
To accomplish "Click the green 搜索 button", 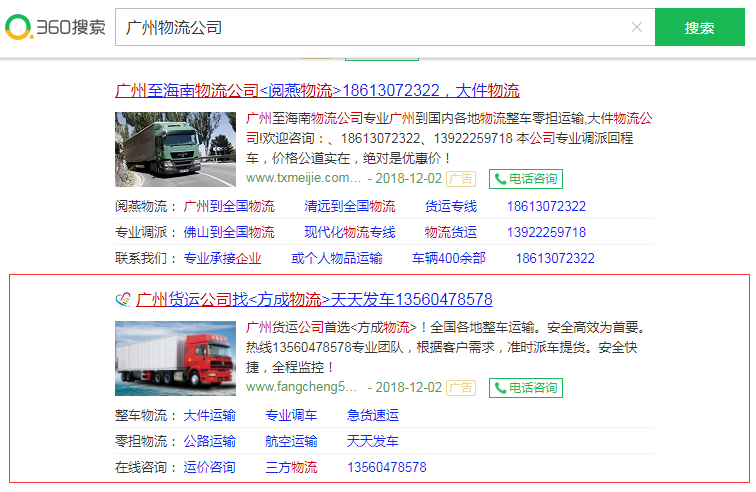I will click(699, 27).
